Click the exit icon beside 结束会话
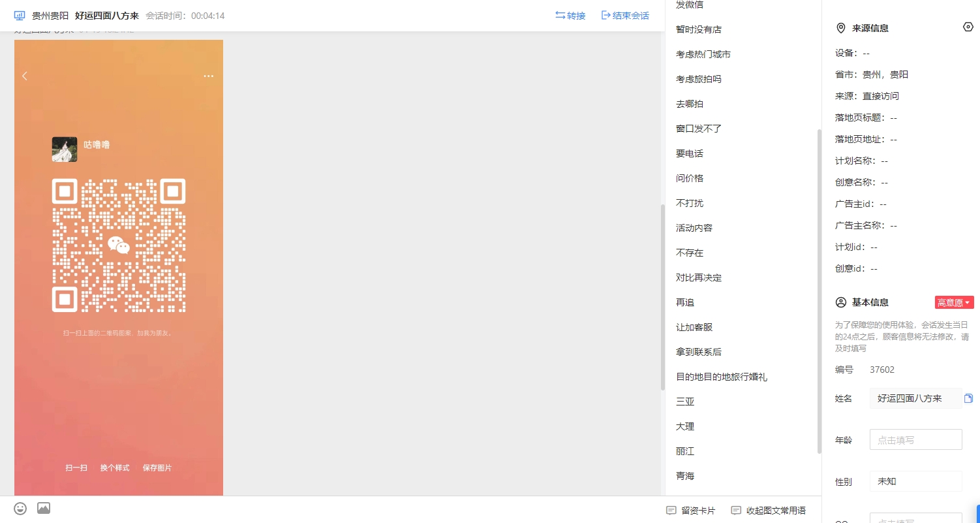Screen dimensions: 980x523 605,15
